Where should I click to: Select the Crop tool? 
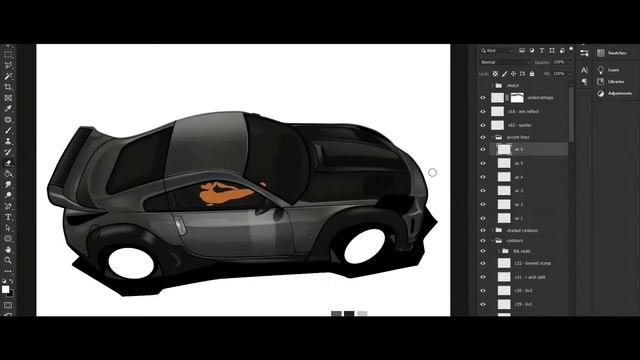(x=8, y=87)
